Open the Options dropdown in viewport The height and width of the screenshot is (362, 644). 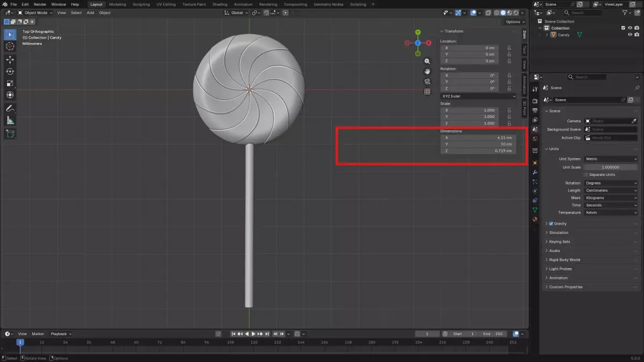(515, 22)
